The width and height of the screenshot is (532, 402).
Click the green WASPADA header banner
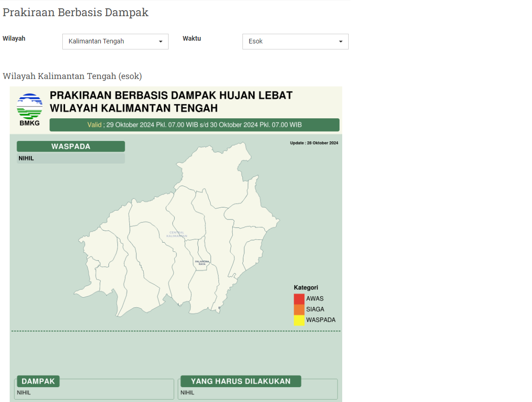[x=71, y=146]
